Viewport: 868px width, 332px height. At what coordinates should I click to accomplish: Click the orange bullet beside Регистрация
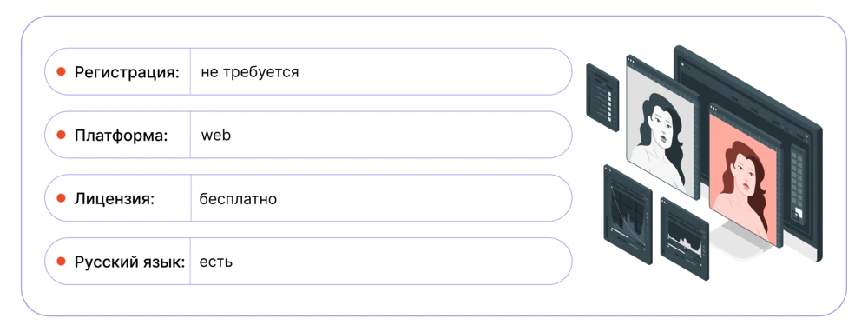(x=62, y=71)
